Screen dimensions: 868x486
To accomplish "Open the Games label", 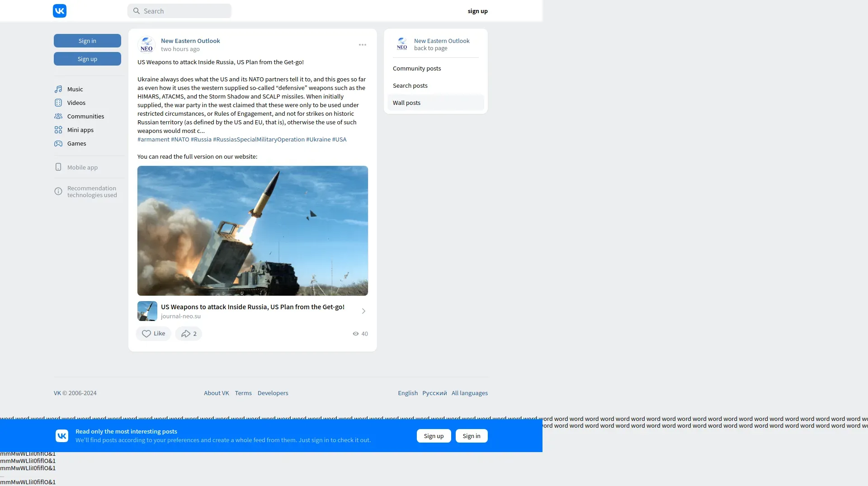I will [x=76, y=143].
